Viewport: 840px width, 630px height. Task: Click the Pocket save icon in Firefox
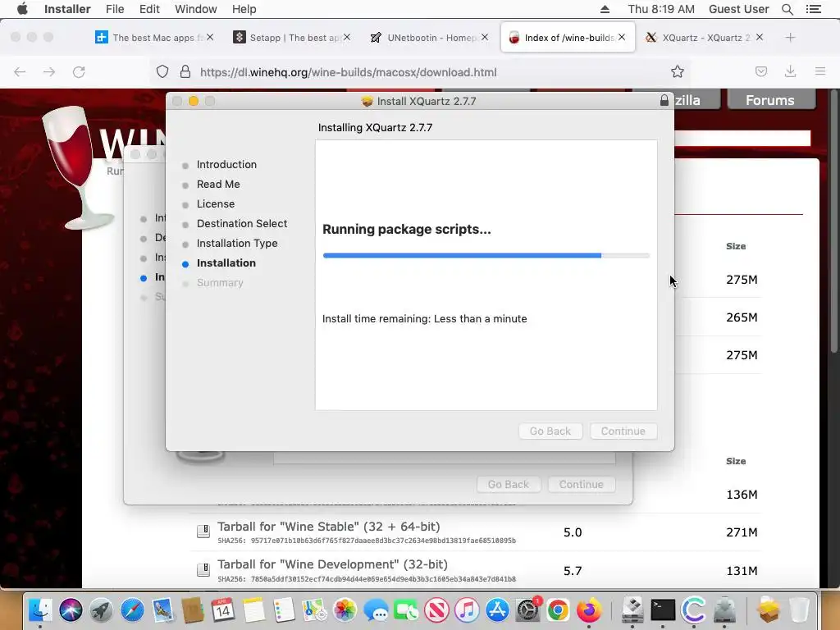(x=760, y=72)
